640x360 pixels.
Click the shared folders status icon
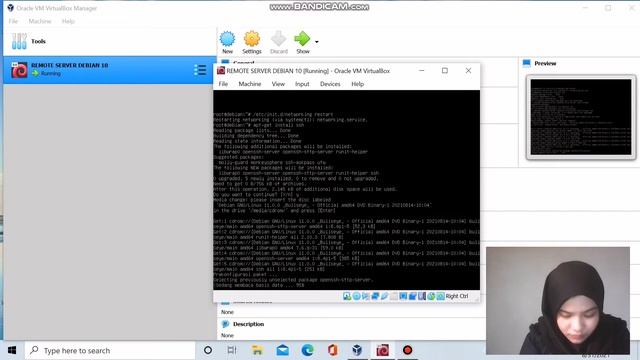(x=394, y=296)
